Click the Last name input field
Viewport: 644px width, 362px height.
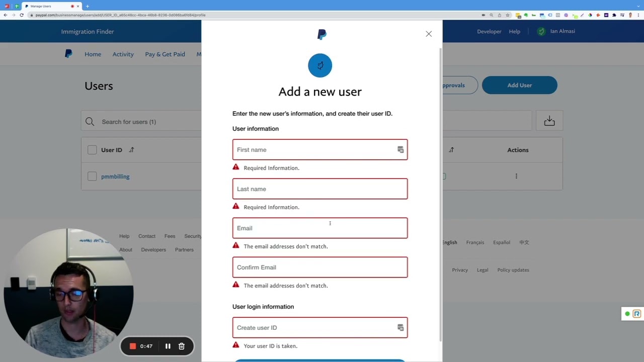coord(320,189)
